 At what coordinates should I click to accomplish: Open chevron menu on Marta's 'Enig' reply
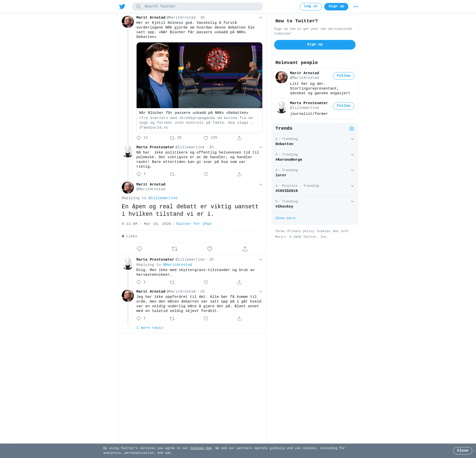click(x=261, y=260)
